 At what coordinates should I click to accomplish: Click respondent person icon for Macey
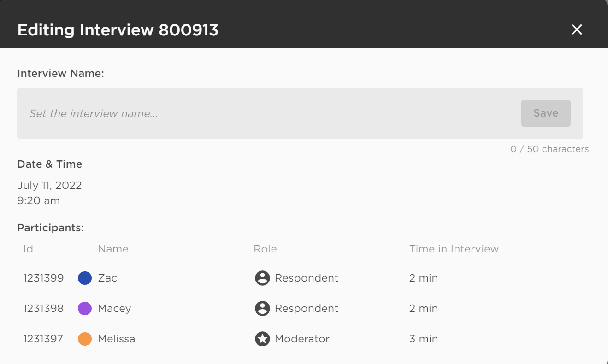262,309
